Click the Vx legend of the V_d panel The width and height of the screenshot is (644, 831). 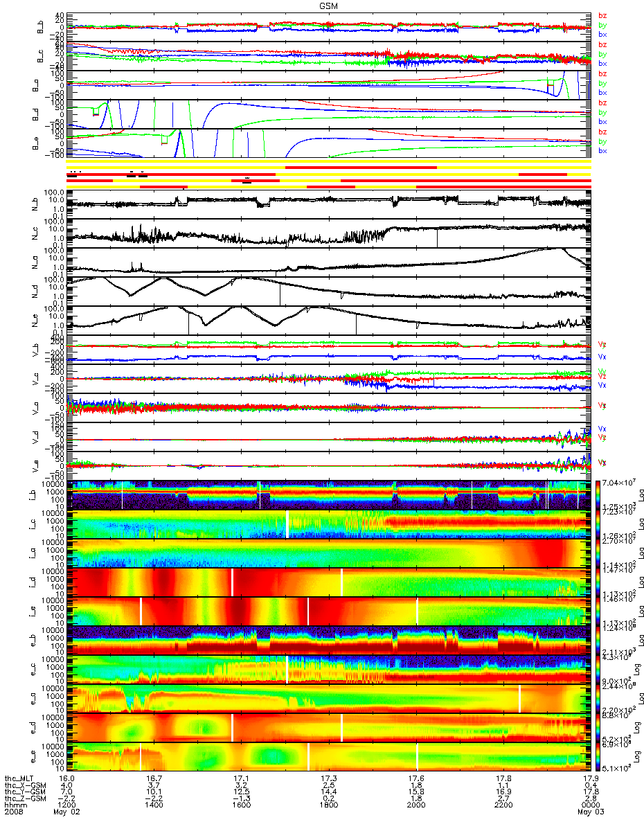point(602,429)
